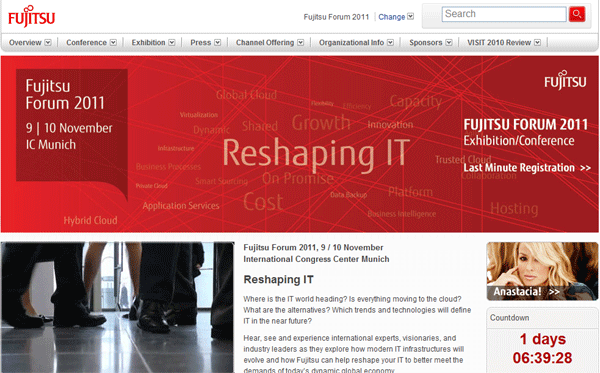Click the 'Fujitsu Forum 2011, 9 / 10 November' line

(x=313, y=248)
